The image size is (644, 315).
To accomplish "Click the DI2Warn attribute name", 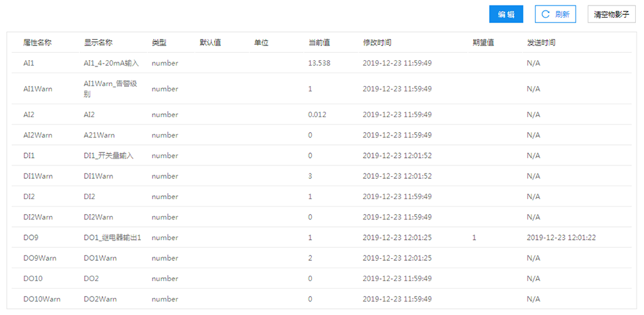I will click(37, 217).
